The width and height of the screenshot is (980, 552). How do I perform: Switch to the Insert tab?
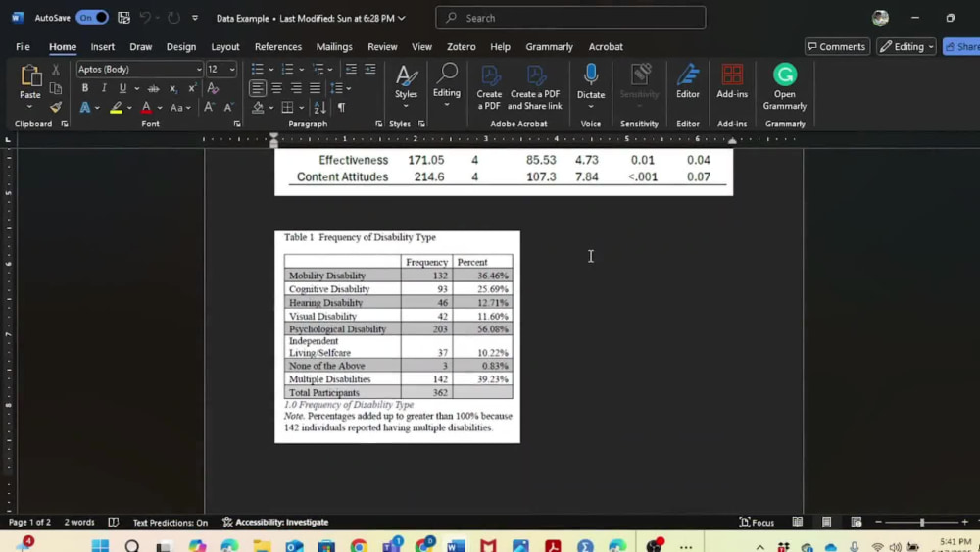[103, 46]
